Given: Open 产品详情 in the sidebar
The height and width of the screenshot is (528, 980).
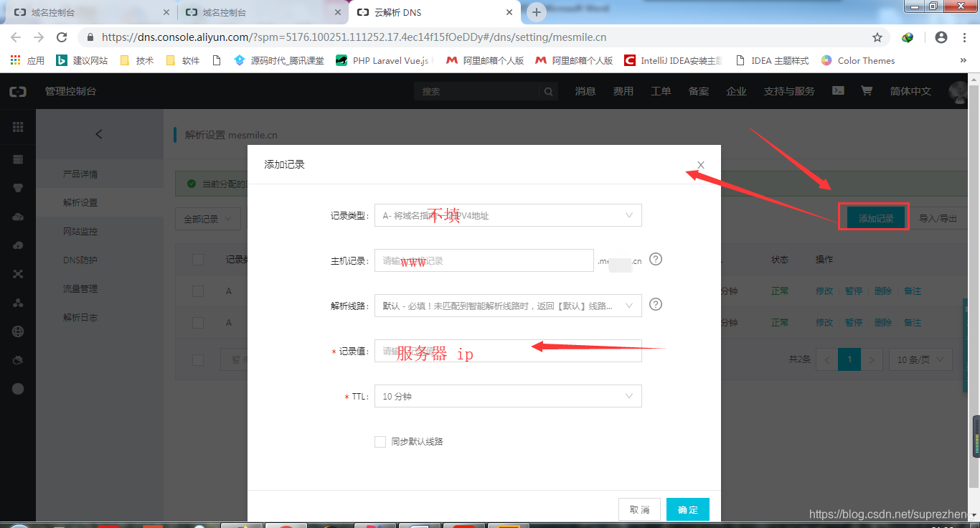Looking at the screenshot, I should click(x=80, y=174).
